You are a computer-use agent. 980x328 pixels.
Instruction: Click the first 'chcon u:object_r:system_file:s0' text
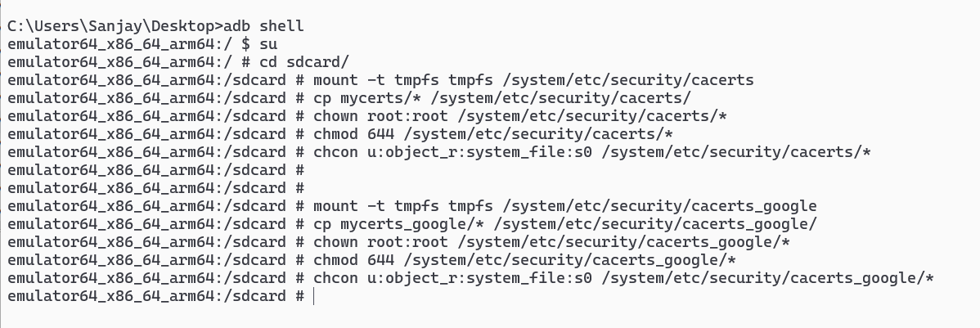coord(452,152)
